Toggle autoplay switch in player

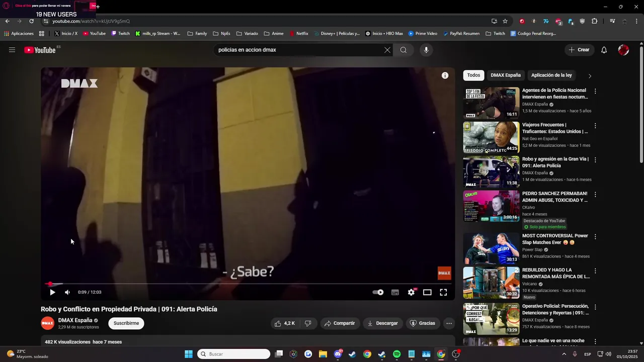point(378,292)
